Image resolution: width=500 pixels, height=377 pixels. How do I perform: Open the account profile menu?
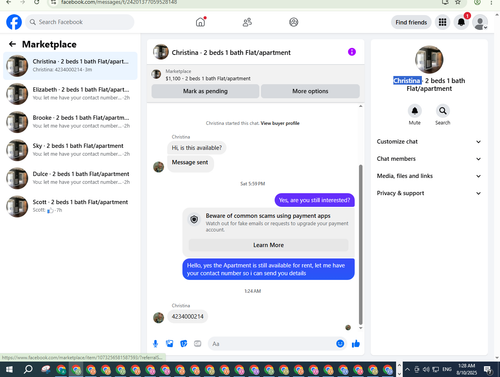[x=480, y=22]
